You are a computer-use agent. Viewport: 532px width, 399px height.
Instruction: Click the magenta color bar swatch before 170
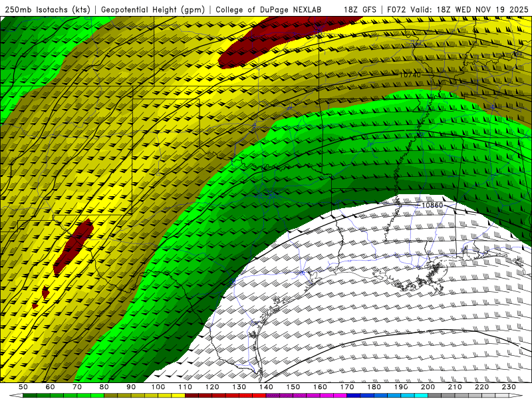tap(340, 396)
